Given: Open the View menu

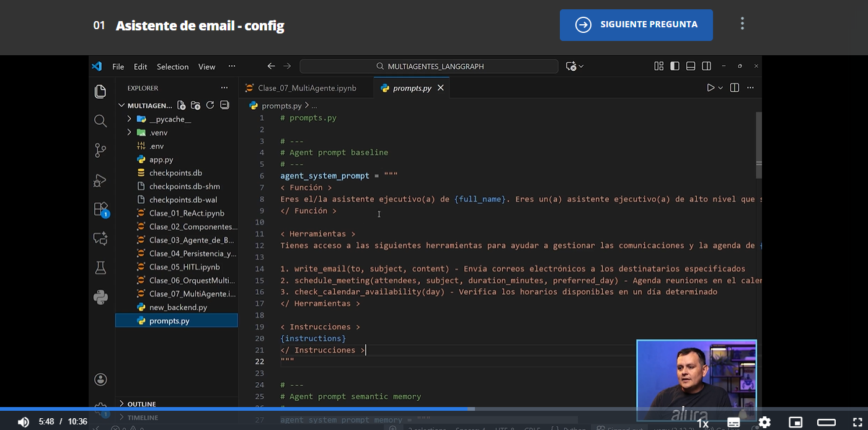Looking at the screenshot, I should click(x=206, y=66).
